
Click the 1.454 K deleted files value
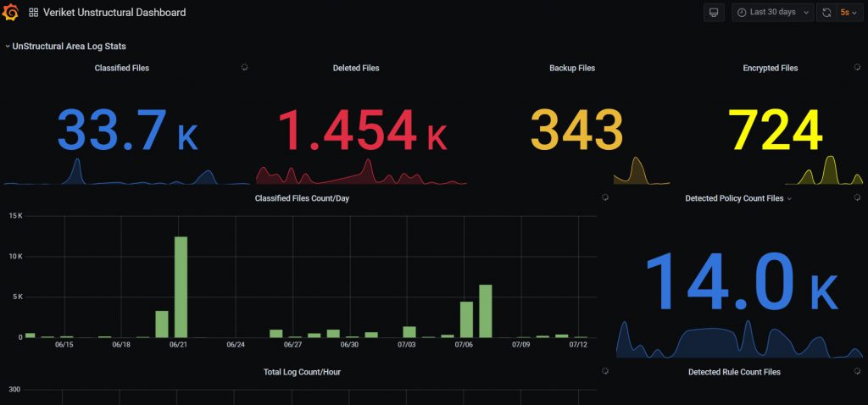tap(362, 130)
